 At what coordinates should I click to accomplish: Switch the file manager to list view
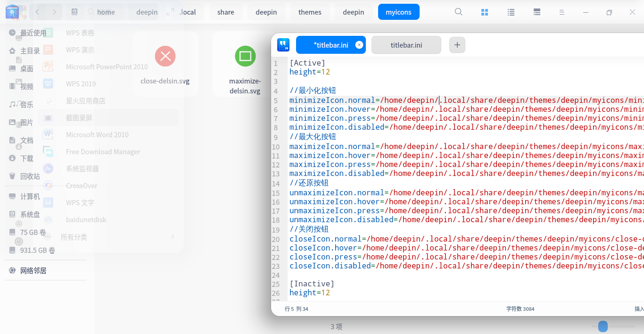[x=511, y=12]
